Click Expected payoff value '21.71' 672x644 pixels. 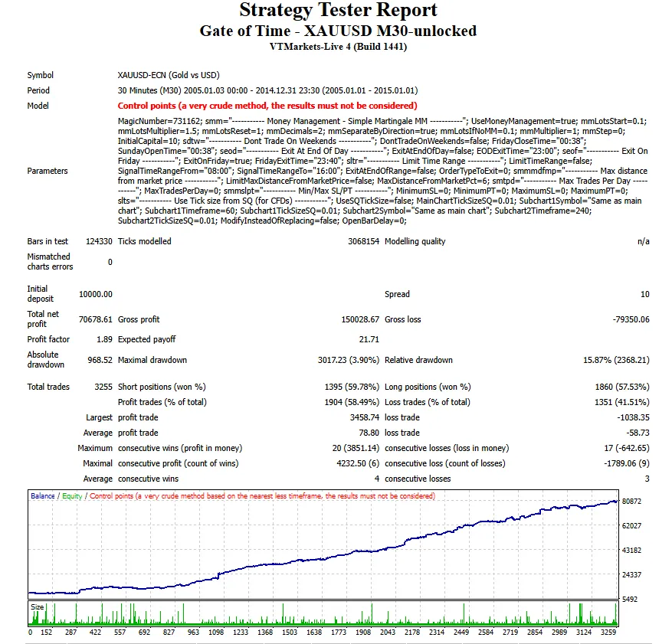click(369, 339)
